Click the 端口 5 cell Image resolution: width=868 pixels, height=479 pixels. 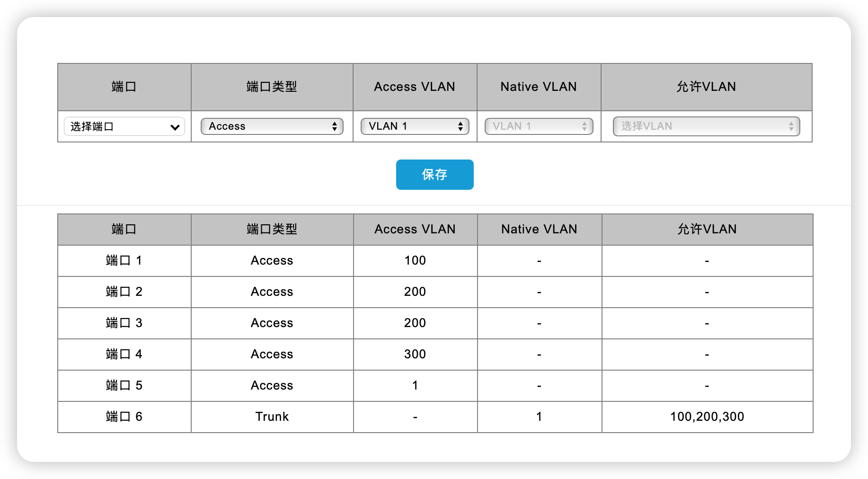124,386
